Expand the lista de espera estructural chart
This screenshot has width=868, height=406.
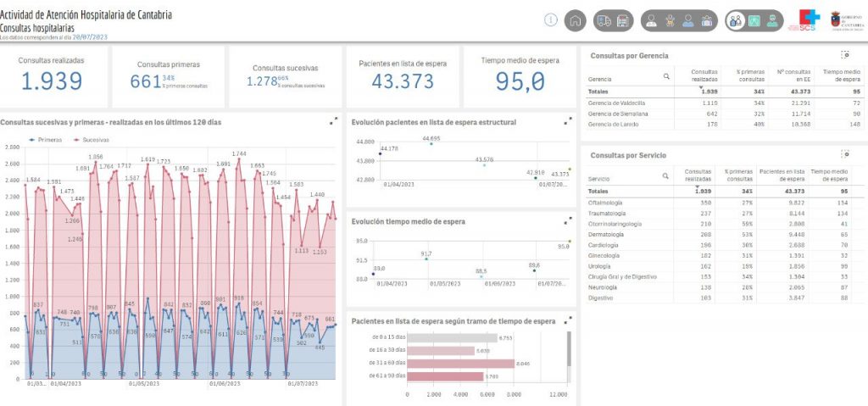(566, 121)
